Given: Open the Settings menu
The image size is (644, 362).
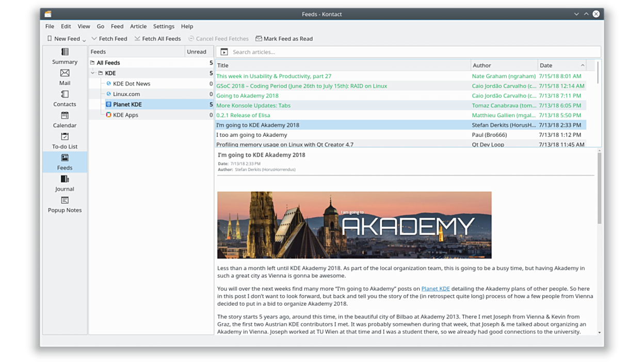Looking at the screenshot, I should click(x=164, y=26).
